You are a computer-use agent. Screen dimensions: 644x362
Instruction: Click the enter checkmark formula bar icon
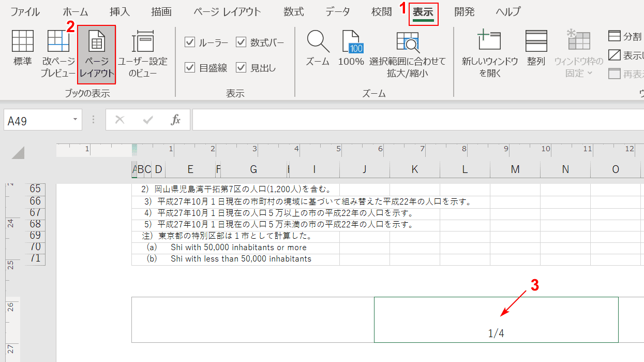point(148,120)
